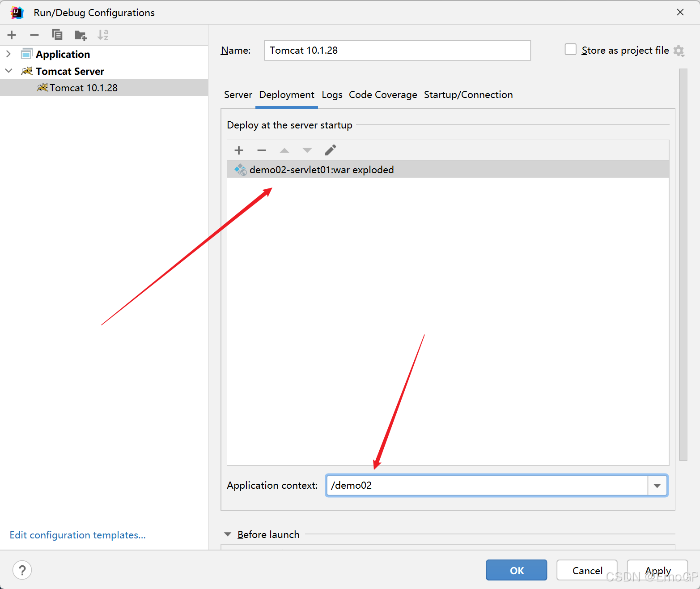
Task: Click the Tomcat Server cat icon
Action: pos(27,71)
